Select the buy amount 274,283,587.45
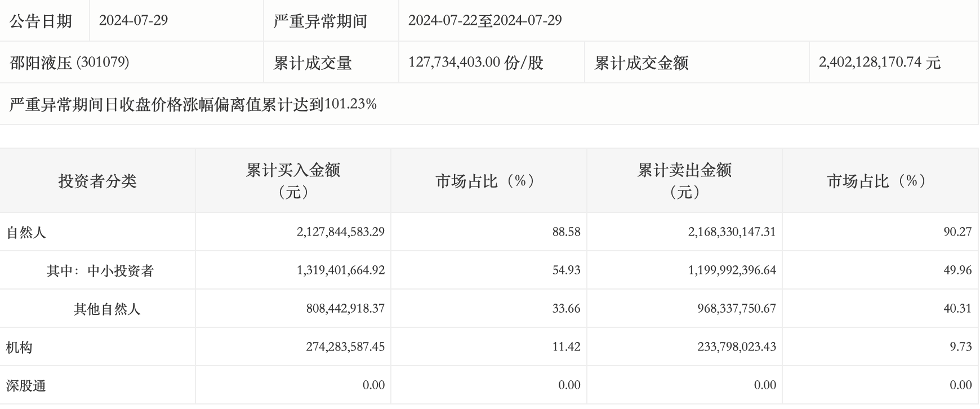This screenshot has height=409, width=980. coord(346,346)
